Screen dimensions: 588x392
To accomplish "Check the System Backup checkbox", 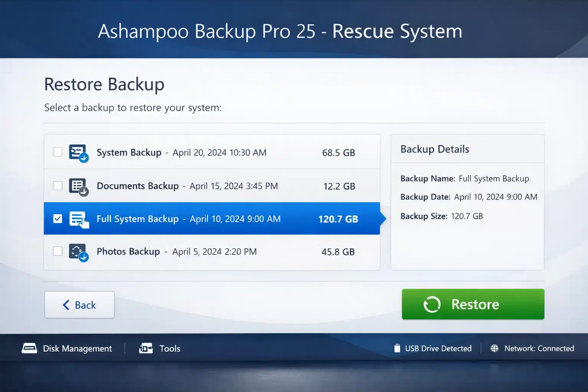I will (57, 152).
